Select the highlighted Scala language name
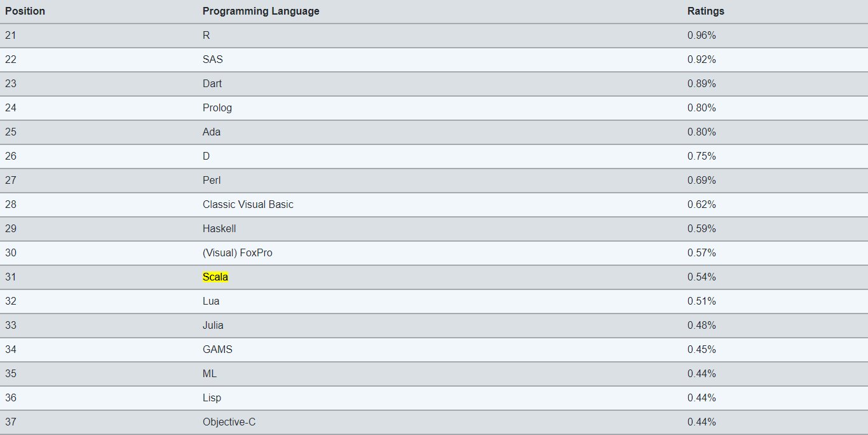Screen dimensions: 868x435 pyautogui.click(x=215, y=277)
